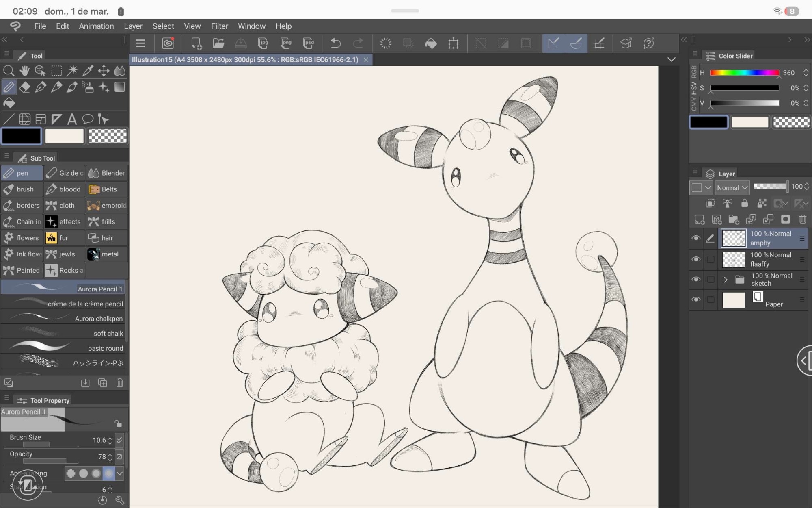Select the Blender sub tool group

point(107,173)
